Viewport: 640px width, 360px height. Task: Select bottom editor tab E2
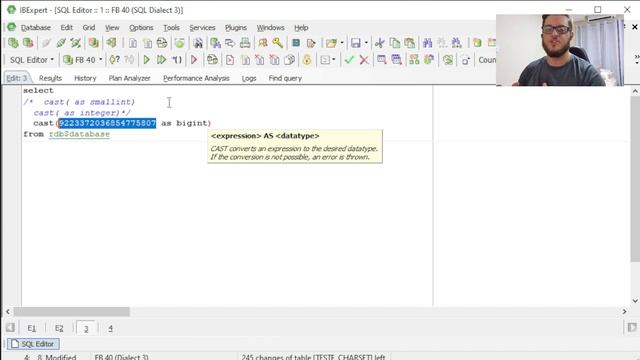tap(59, 328)
